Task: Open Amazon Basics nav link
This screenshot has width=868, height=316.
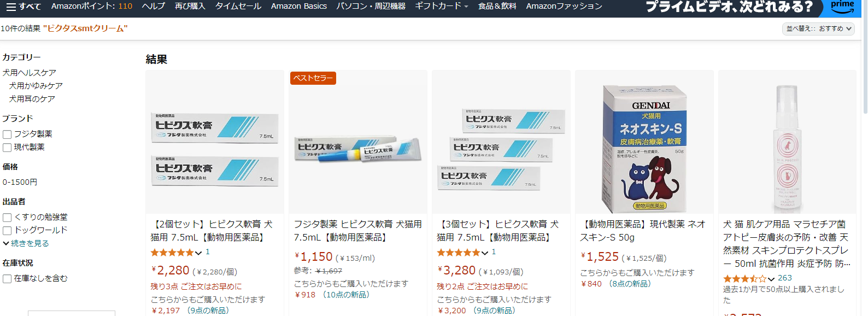Action: pyautogui.click(x=299, y=6)
